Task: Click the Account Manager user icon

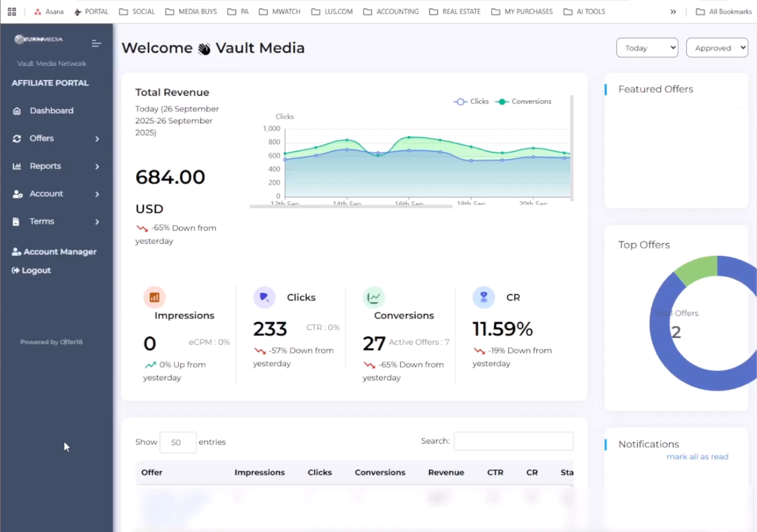Action: coord(16,252)
